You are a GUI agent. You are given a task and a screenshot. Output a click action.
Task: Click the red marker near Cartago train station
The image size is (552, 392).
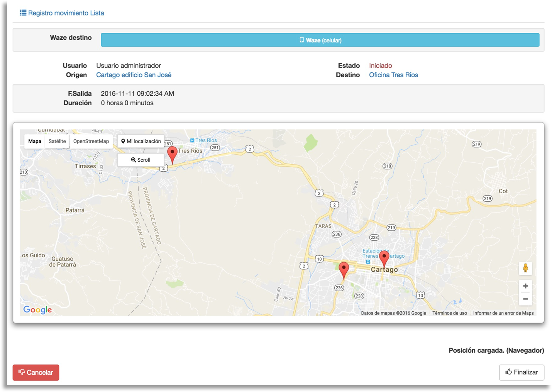tap(384, 258)
